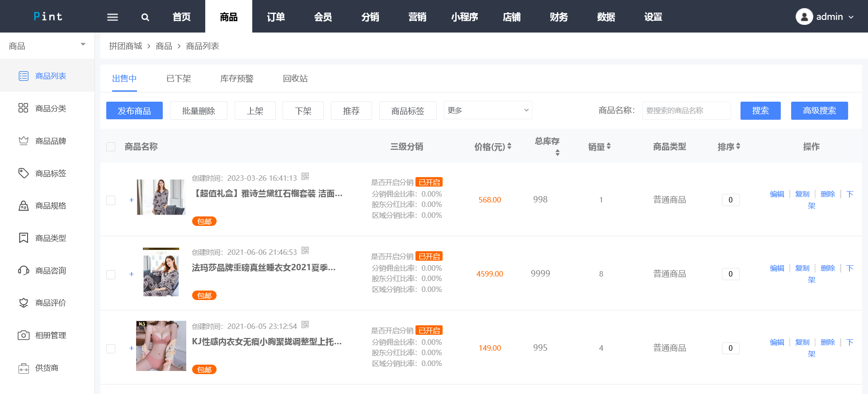Open the 订单 top navigation menu
The image size is (868, 394).
coord(276,17)
